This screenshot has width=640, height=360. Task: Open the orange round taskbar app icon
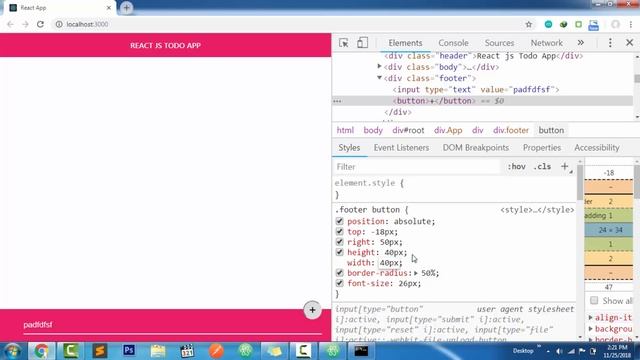(x=216, y=351)
